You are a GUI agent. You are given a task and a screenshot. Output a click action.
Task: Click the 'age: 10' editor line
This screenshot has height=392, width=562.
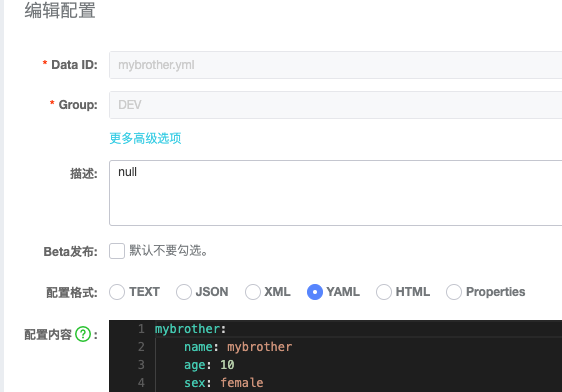pyautogui.click(x=209, y=365)
